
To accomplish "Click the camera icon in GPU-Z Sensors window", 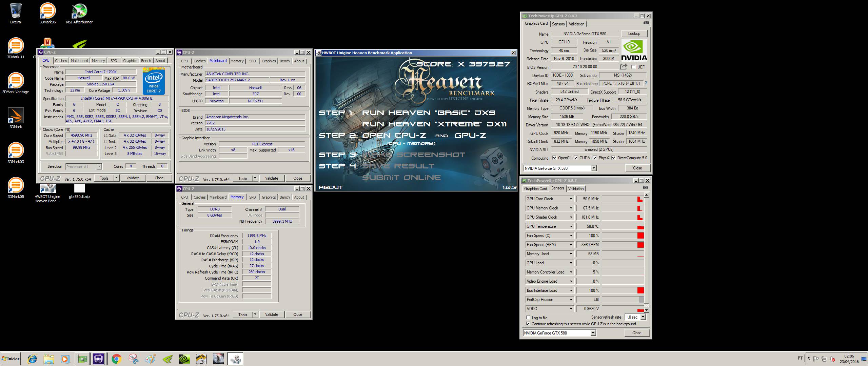I will point(645,187).
